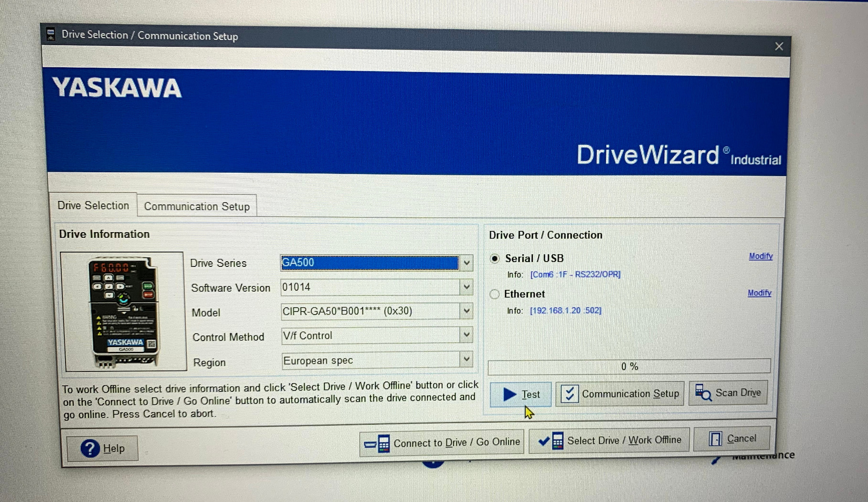Screen dimensions: 868x502
Task: Click the Drive Information heading
Action: pos(104,234)
